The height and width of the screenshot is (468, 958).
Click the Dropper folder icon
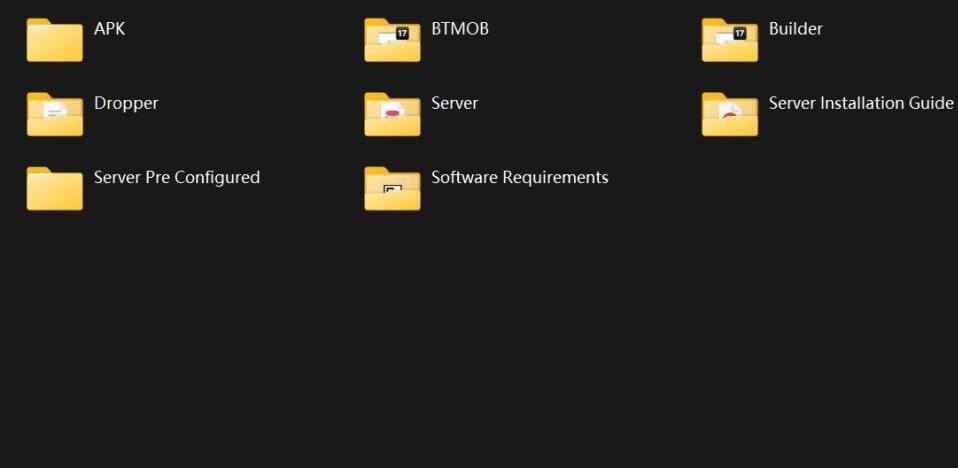tap(54, 114)
